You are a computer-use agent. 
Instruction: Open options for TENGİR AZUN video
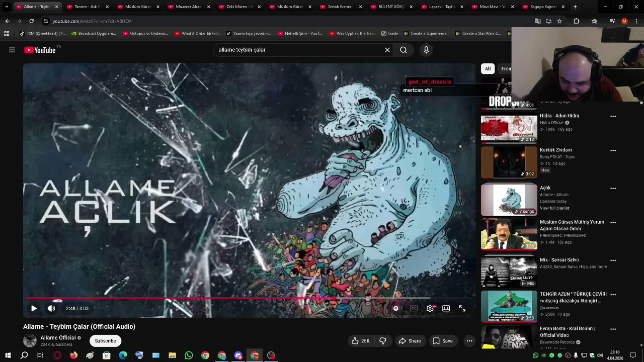click(613, 294)
